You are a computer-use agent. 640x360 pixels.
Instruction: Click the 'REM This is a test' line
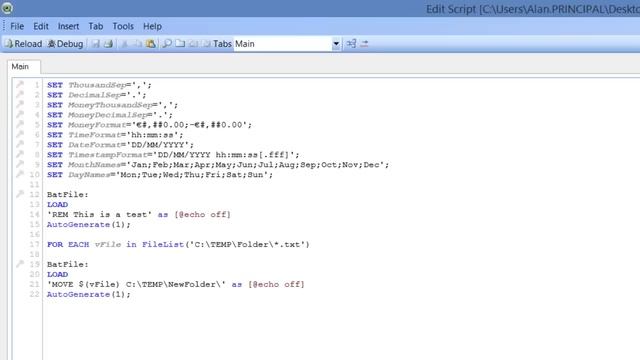click(139, 215)
